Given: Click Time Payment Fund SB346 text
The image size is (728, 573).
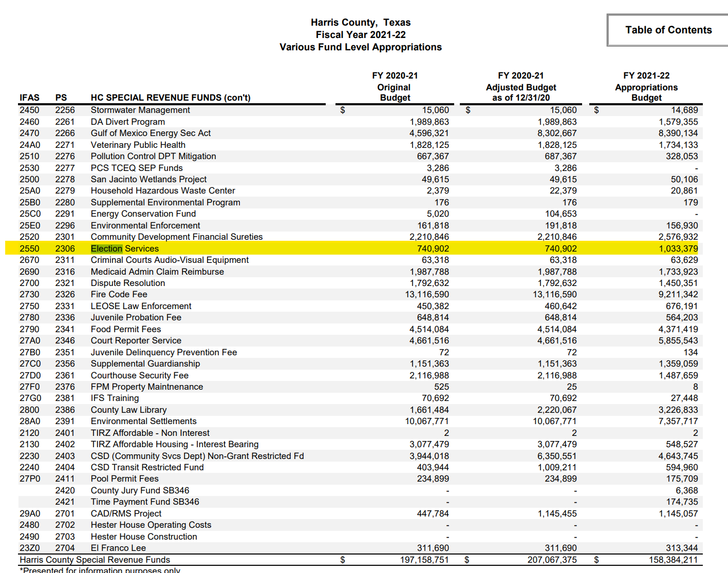Looking at the screenshot, I should click(145, 502).
